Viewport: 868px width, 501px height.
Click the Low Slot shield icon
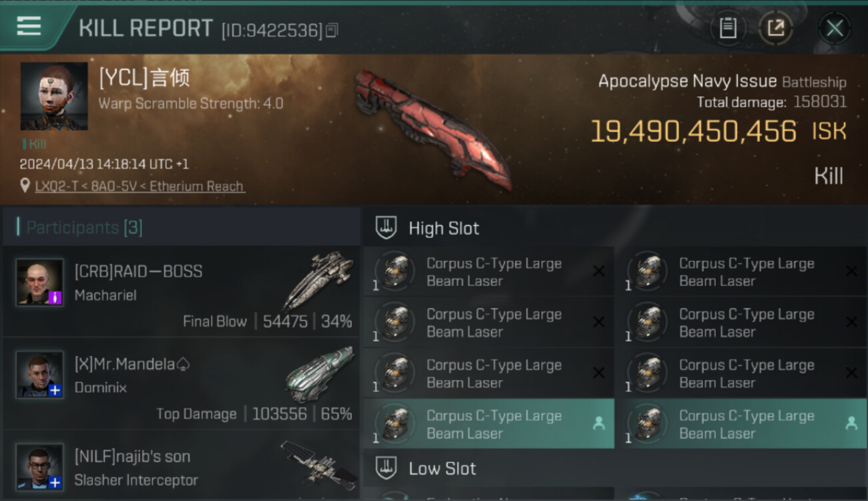pos(386,468)
